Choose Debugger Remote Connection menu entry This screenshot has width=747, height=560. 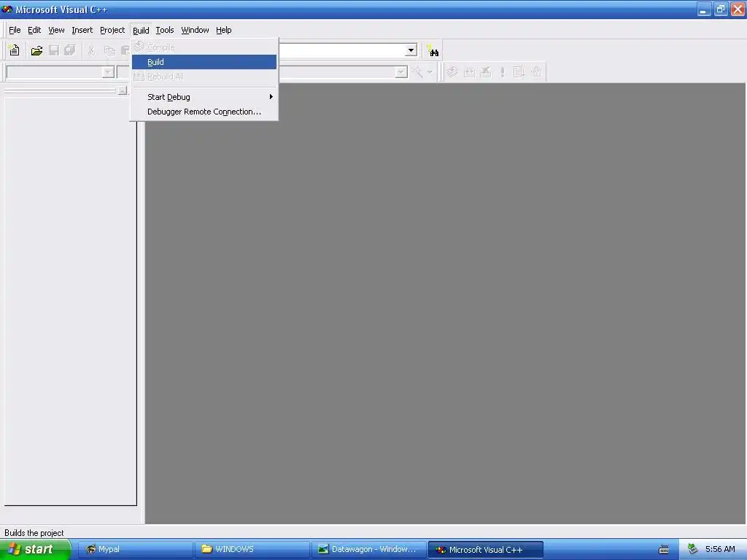click(204, 112)
